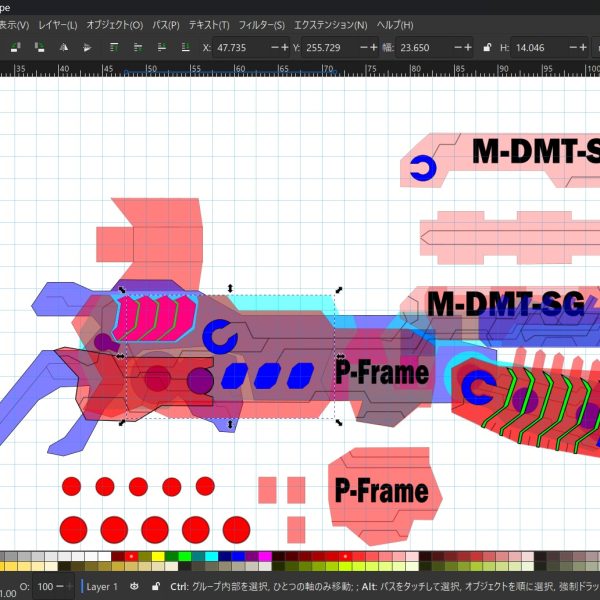Decrease width value with minus
Screen dimensions: 600x600
click(x=458, y=47)
